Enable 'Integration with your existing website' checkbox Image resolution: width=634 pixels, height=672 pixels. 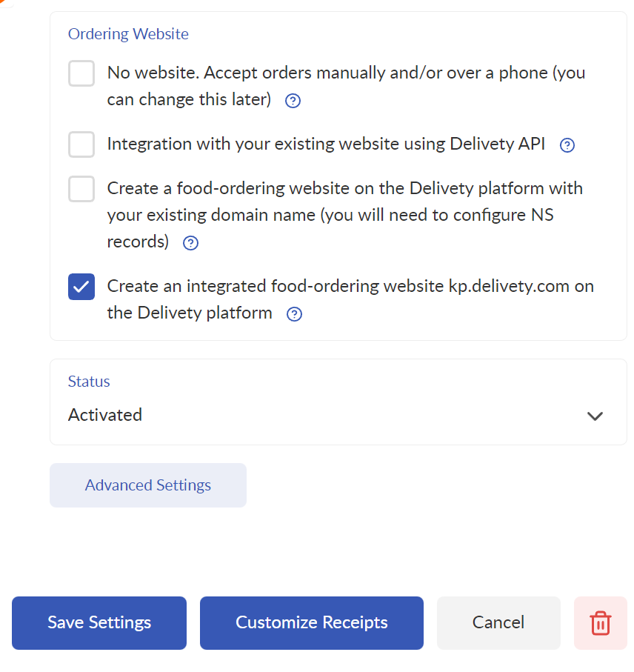point(81,144)
